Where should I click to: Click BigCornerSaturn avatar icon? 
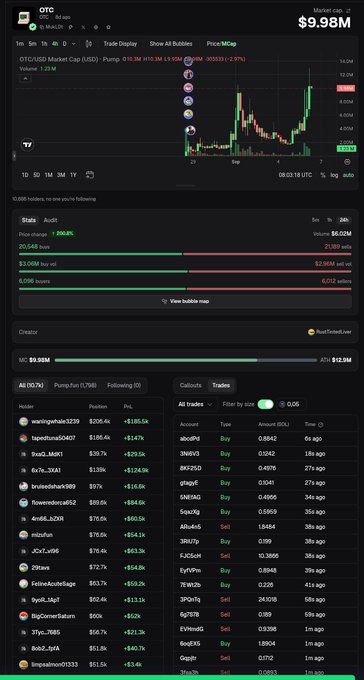[x=23, y=616]
